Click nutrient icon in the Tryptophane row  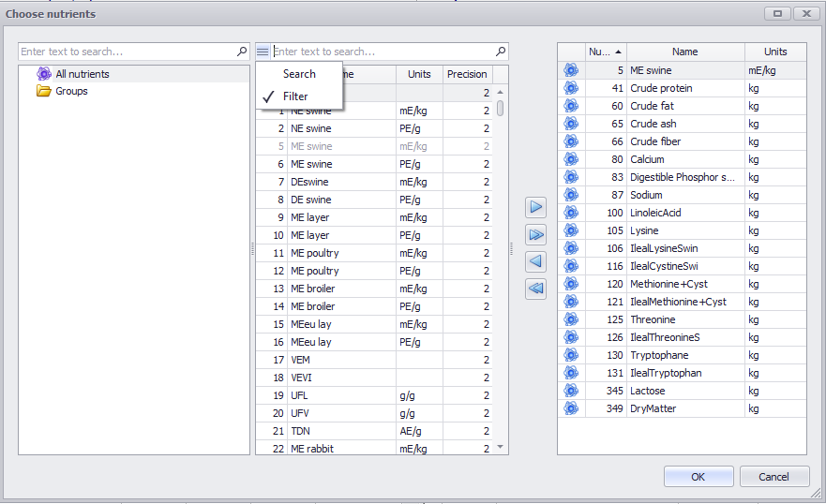click(571, 355)
